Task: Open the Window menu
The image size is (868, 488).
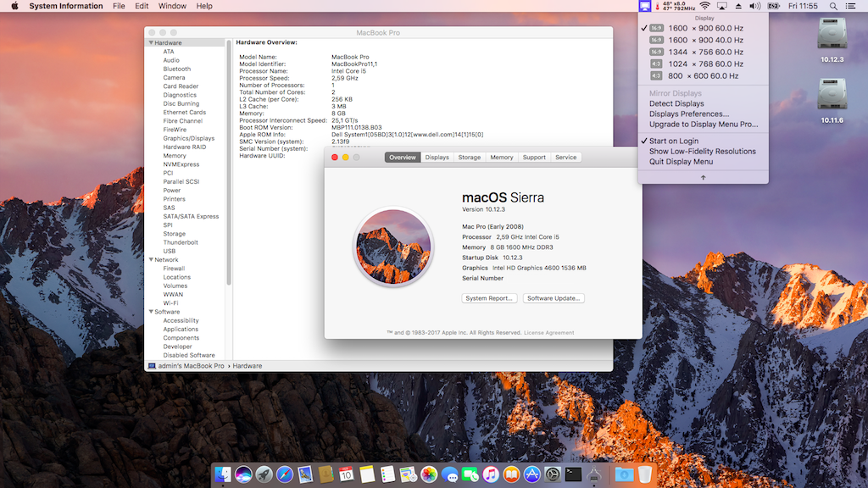Action: [x=172, y=6]
